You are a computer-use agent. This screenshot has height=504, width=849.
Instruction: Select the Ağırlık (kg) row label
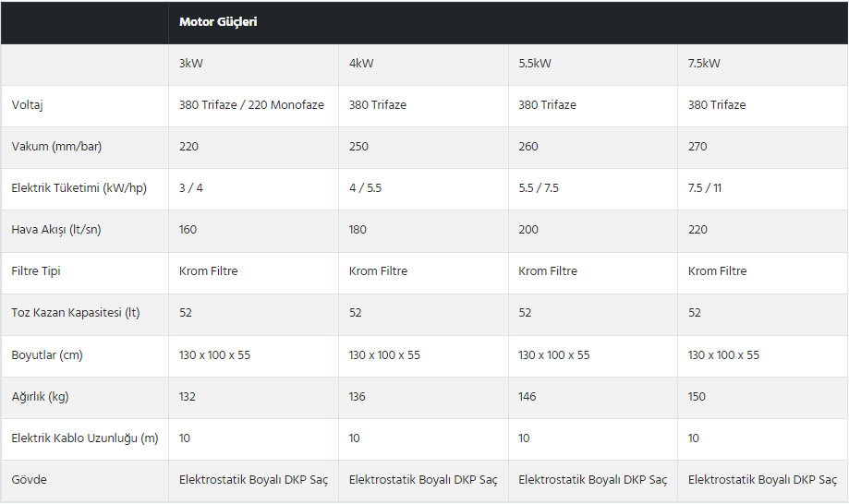tap(40, 397)
